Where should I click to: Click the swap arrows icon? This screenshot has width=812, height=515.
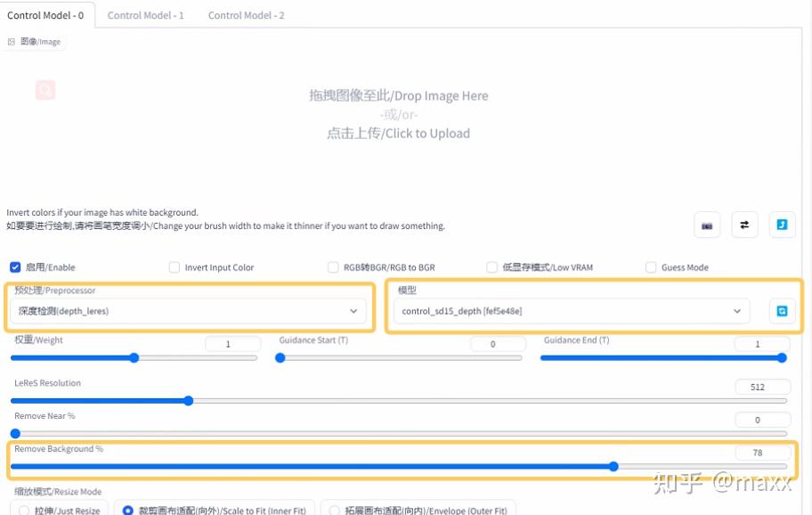(x=744, y=225)
